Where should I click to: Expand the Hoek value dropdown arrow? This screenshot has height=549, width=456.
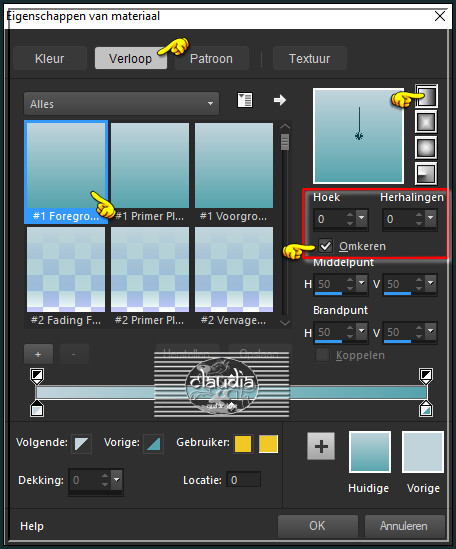pos(361,218)
